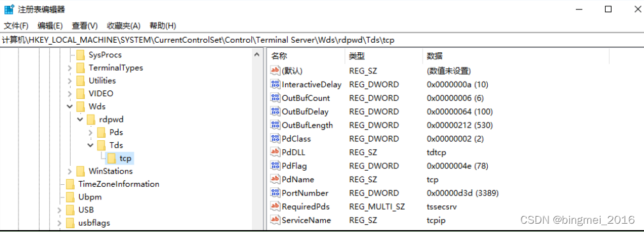Click the tssecsrv data cell
This screenshot has width=644, height=232.
click(x=442, y=207)
